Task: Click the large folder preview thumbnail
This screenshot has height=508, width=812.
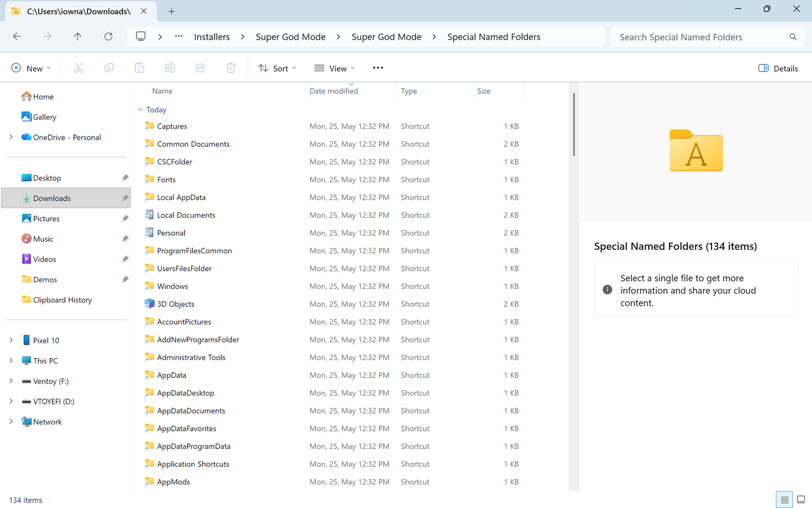Action: pyautogui.click(x=696, y=150)
